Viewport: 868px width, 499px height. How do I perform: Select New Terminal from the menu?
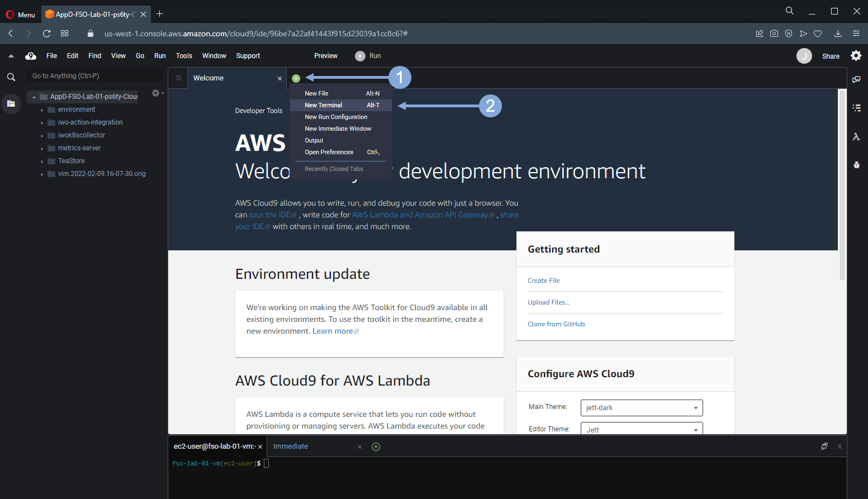[x=324, y=105]
